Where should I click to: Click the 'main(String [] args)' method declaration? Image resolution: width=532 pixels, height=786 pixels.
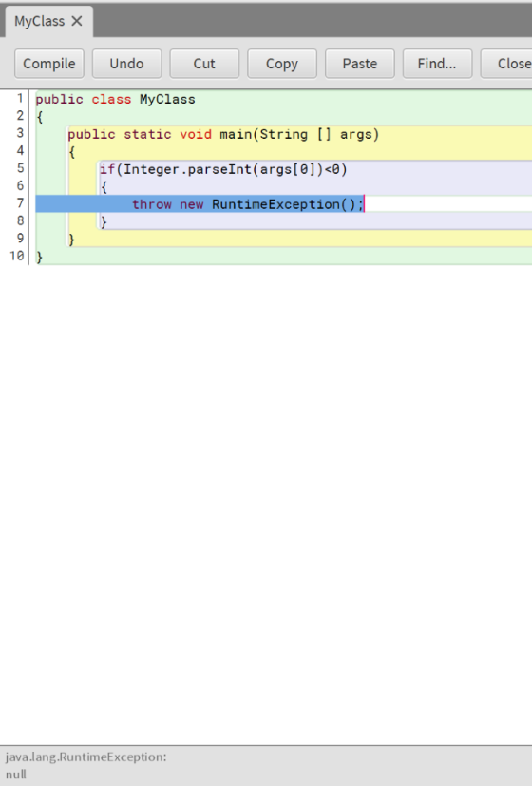pos(299,134)
